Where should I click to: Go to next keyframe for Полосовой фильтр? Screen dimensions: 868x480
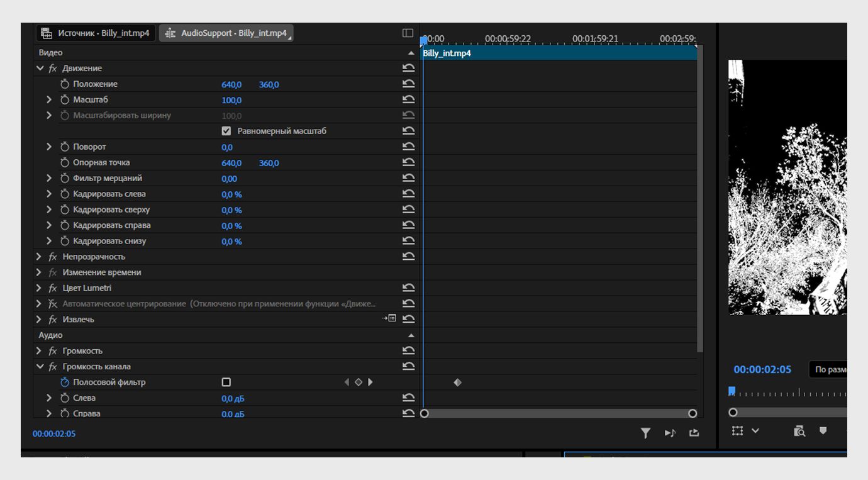370,382
